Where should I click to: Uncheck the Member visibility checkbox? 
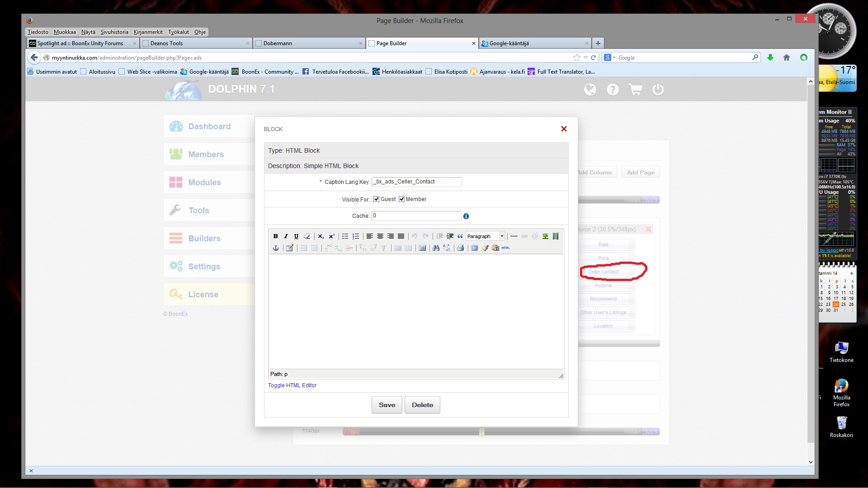[401, 199]
